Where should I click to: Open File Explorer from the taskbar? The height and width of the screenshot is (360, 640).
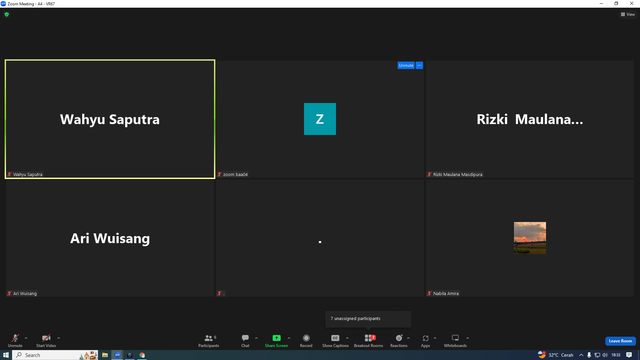(105, 355)
